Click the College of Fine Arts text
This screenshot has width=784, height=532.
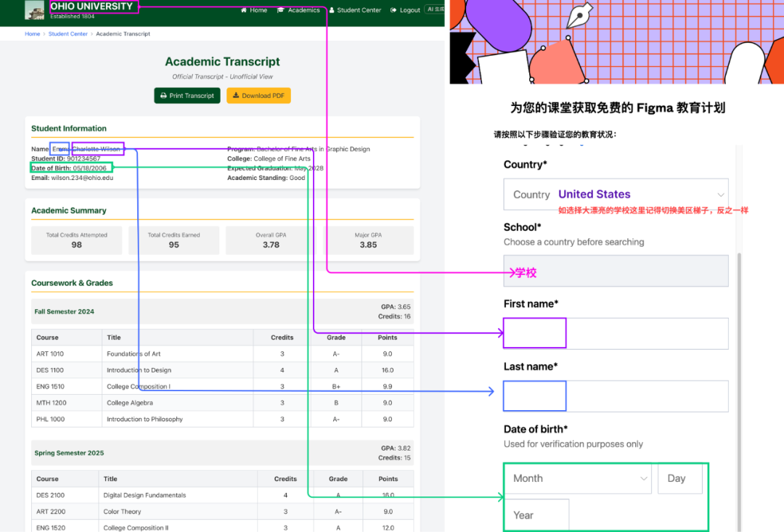point(282,158)
